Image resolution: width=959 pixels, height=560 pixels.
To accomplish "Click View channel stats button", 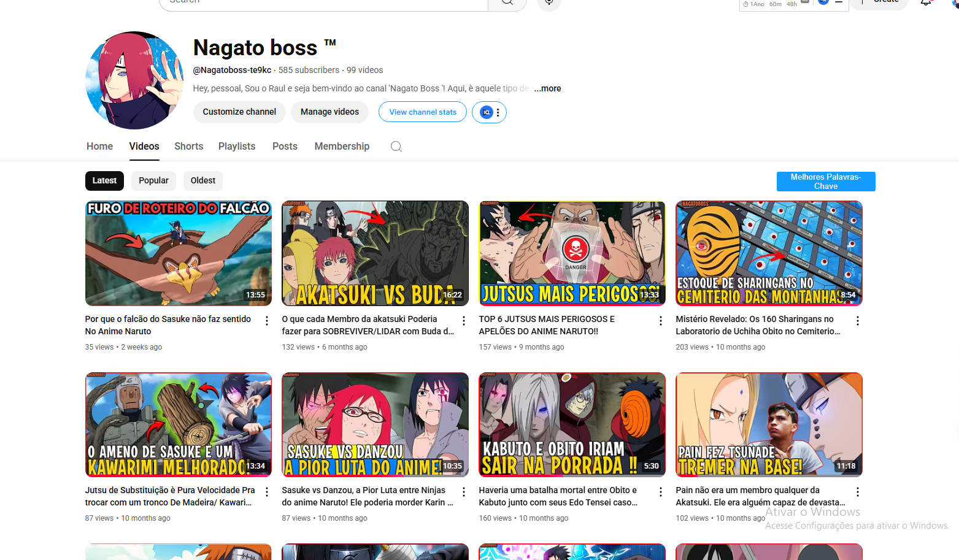I will click(423, 112).
